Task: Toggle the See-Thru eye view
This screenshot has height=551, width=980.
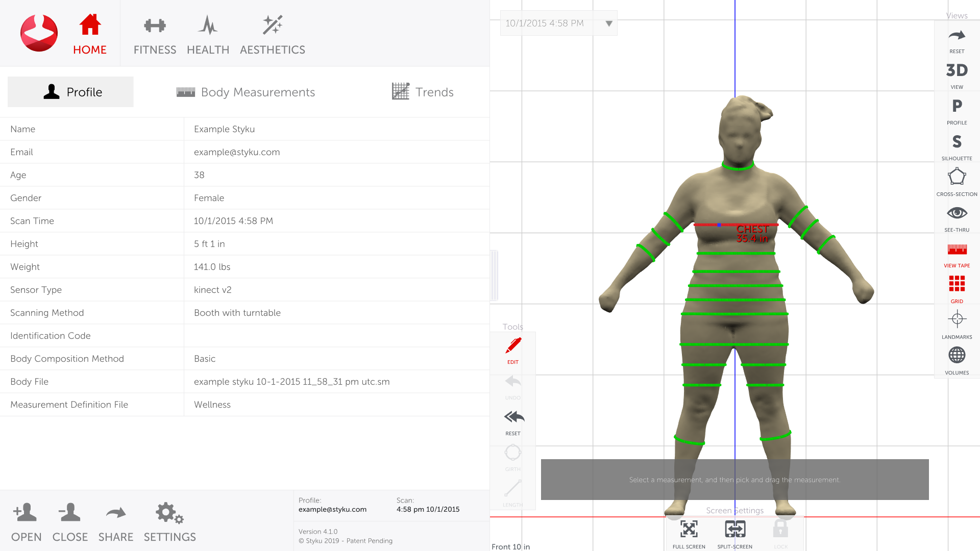Action: (957, 213)
